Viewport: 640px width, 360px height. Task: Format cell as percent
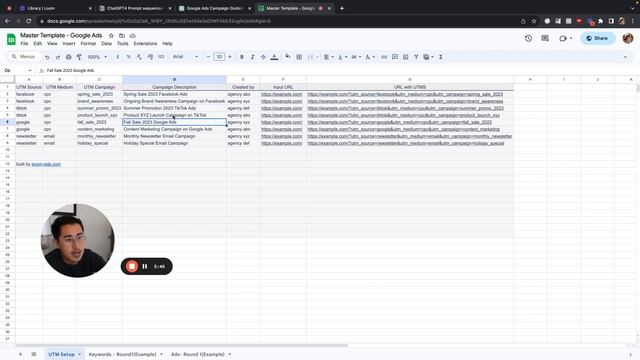[x=129, y=57]
